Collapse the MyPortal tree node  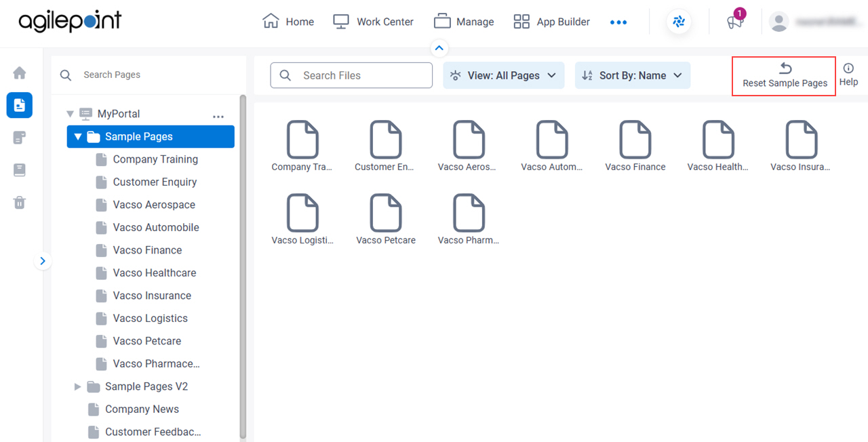pyautogui.click(x=70, y=114)
